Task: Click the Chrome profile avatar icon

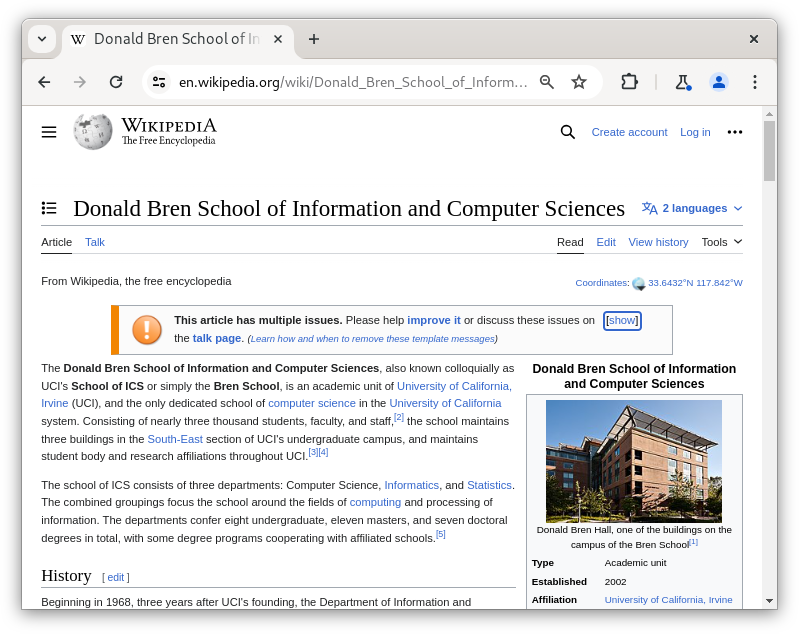Action: pos(718,82)
